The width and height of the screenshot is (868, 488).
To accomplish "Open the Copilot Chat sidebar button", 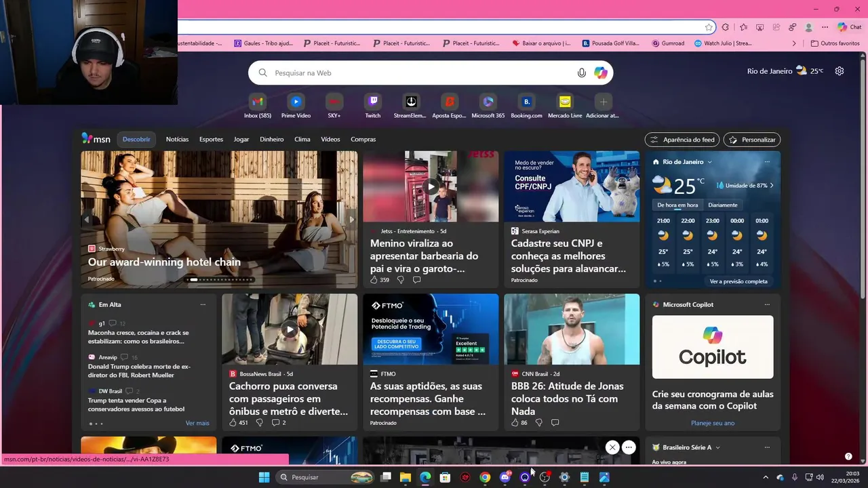I will (849, 27).
